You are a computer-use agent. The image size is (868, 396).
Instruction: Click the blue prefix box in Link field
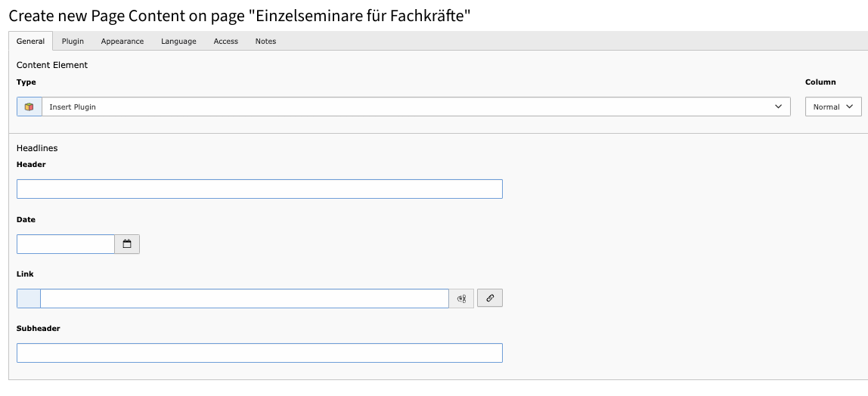(x=29, y=299)
